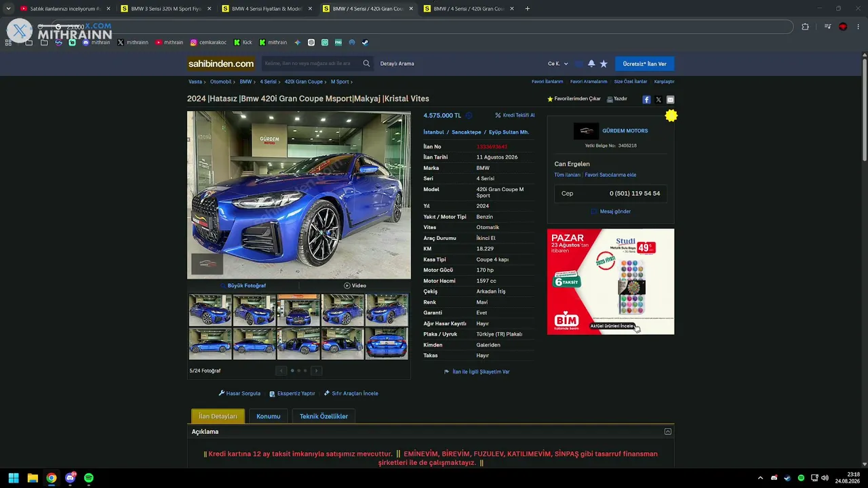The height and width of the screenshot is (488, 868).
Task: Open Sıfır Araçları İncele link
Action: coord(351,393)
